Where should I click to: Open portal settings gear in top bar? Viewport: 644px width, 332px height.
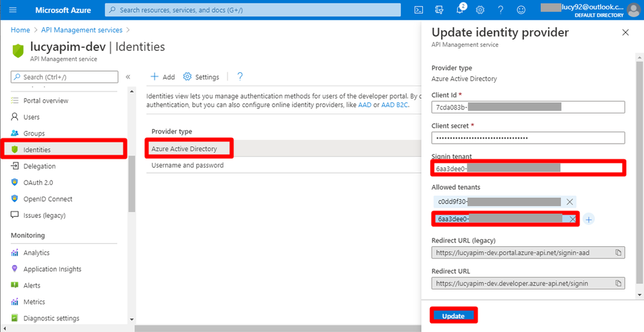click(480, 10)
